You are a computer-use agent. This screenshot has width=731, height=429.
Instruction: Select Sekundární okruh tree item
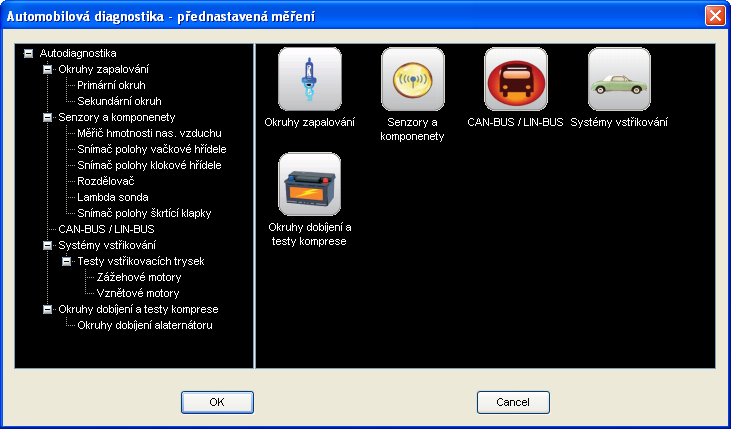[119, 101]
